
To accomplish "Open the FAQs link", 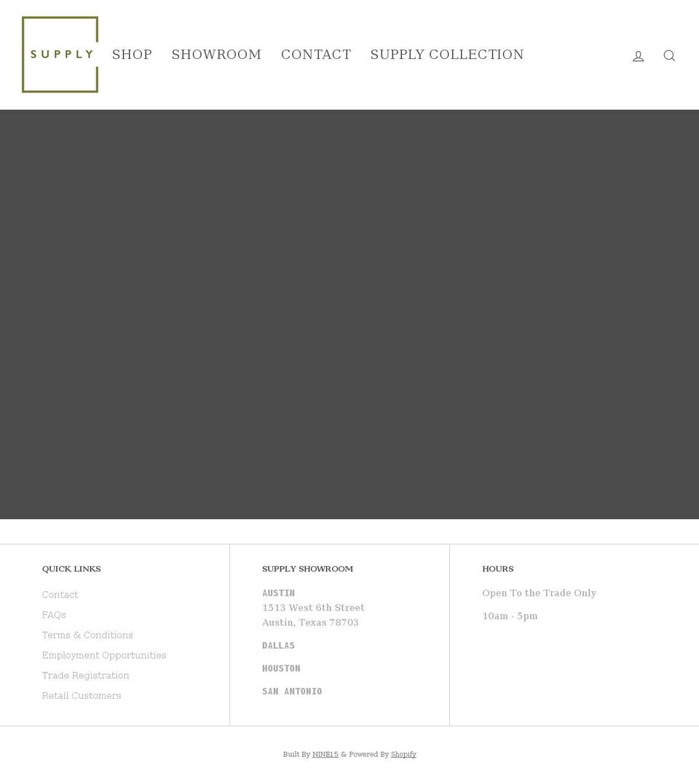I will (x=54, y=615).
